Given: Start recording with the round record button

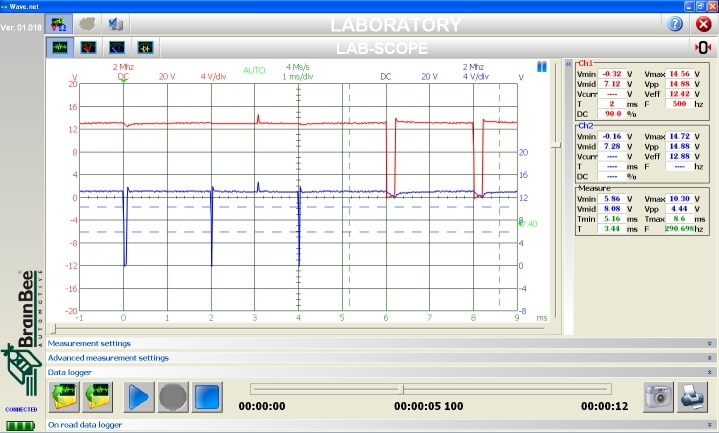Looking at the screenshot, I should 173,397.
